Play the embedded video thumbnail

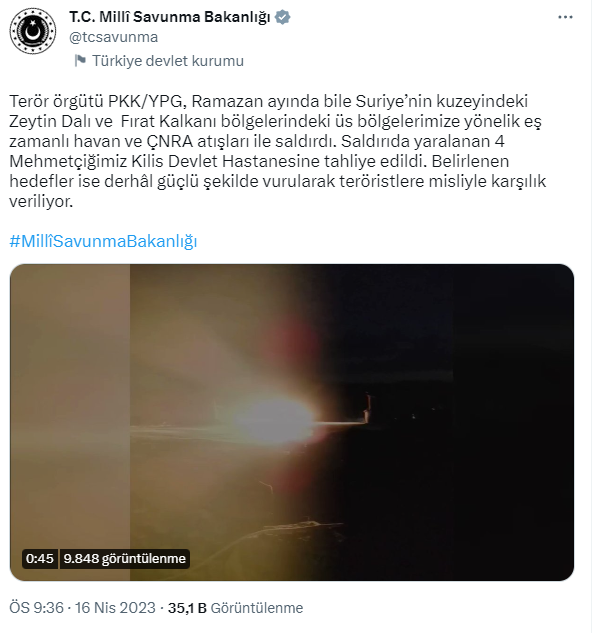pyautogui.click(x=292, y=422)
